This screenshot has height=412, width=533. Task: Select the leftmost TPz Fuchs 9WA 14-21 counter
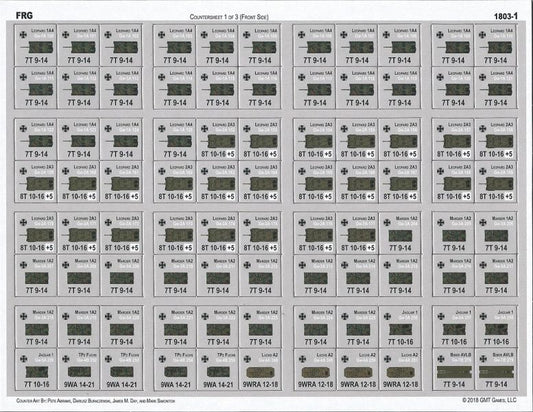point(79,370)
